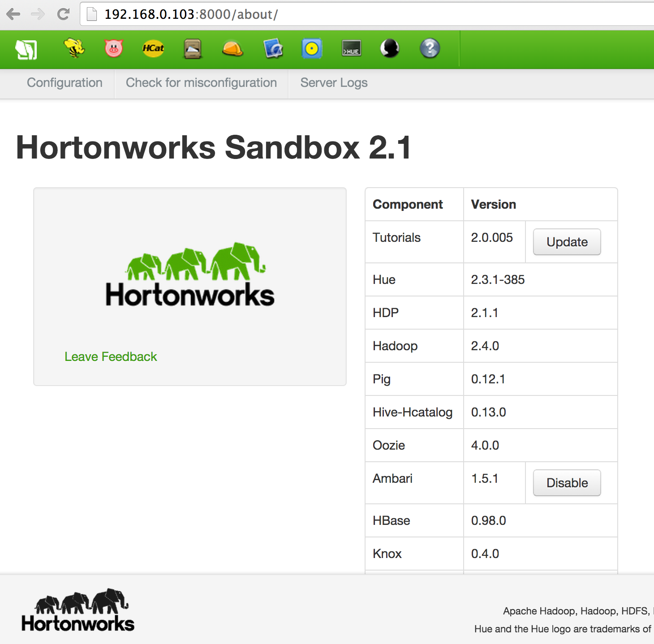The width and height of the screenshot is (654, 644).
Task: Open the Hue home icon
Action: pos(26,49)
